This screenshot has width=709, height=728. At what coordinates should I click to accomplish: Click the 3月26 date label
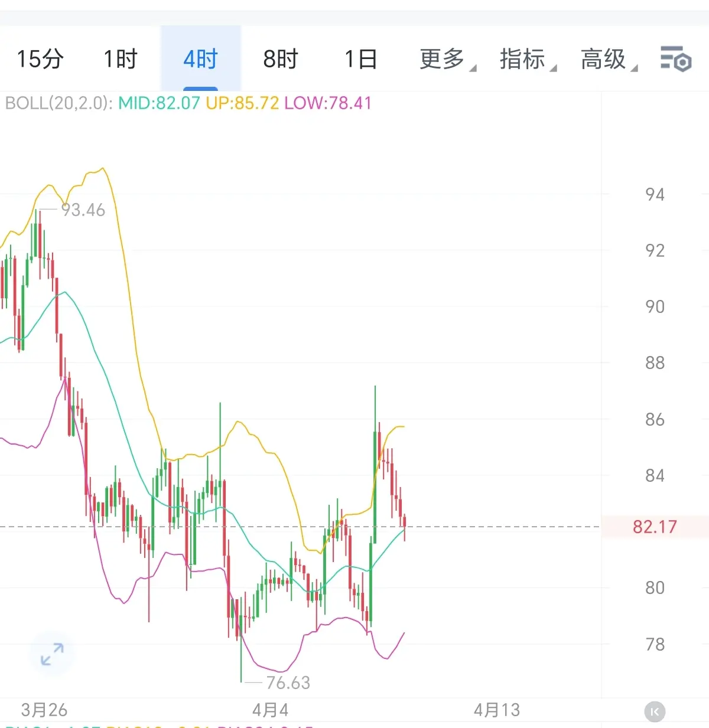pos(44,710)
